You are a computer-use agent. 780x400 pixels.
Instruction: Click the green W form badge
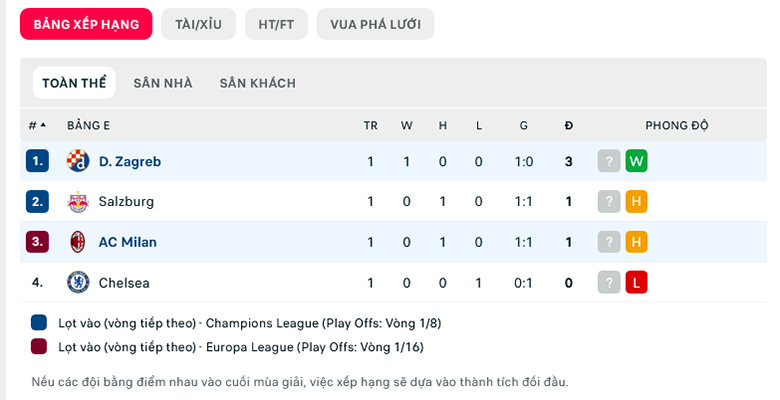pyautogui.click(x=636, y=161)
